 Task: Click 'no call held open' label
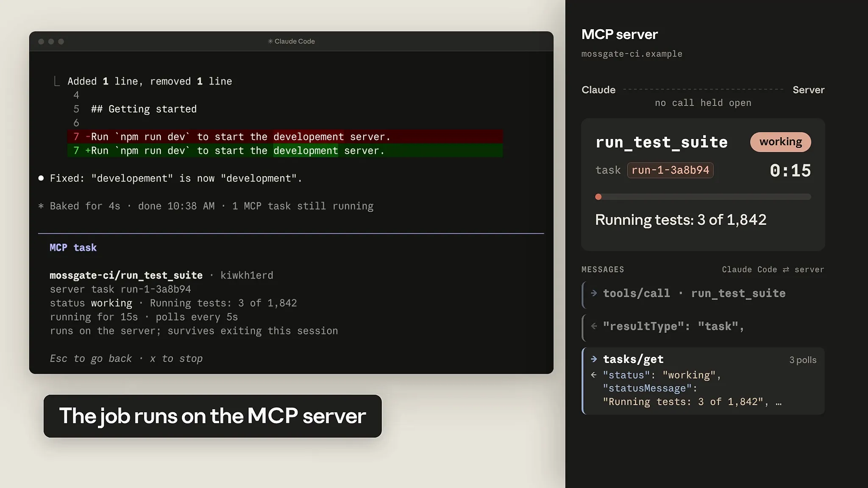703,103
